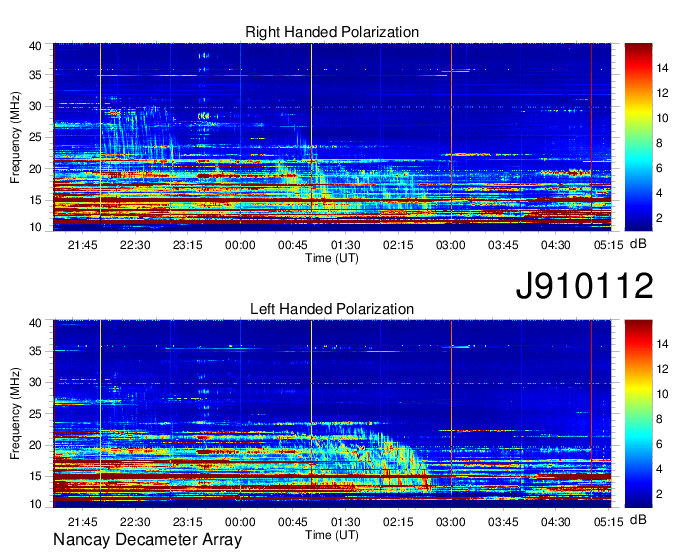Click the "03:45" time tick of Left Handed plot
Image resolution: width=680 pixels, height=552 pixels.
[x=503, y=523]
